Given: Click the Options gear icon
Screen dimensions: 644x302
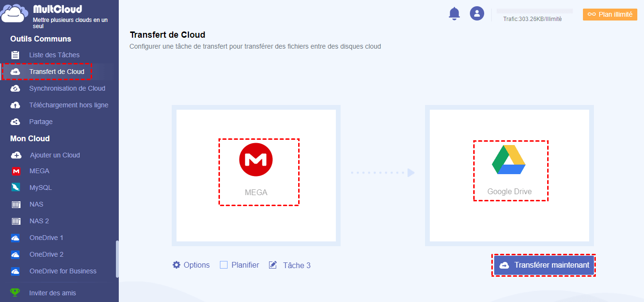Looking at the screenshot, I should click(x=177, y=265).
